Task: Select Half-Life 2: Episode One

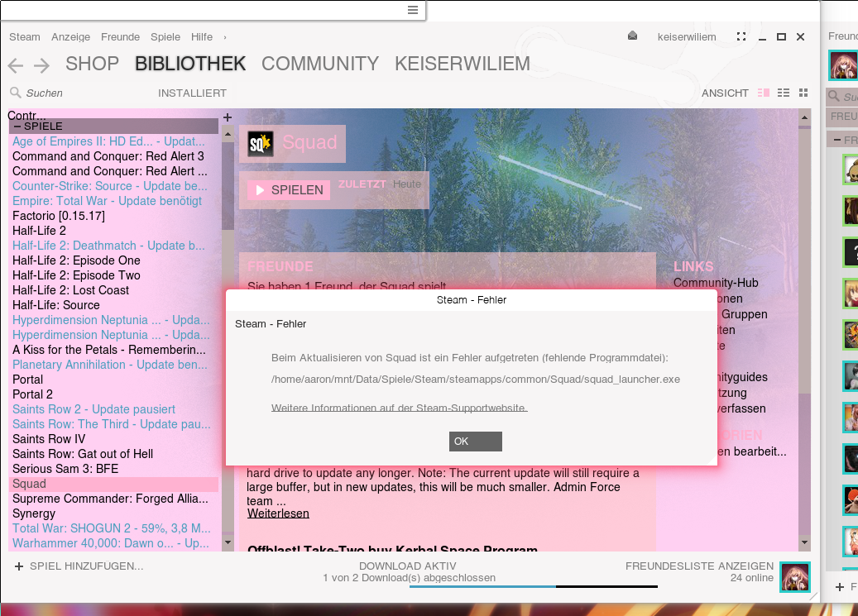Action: point(114,260)
